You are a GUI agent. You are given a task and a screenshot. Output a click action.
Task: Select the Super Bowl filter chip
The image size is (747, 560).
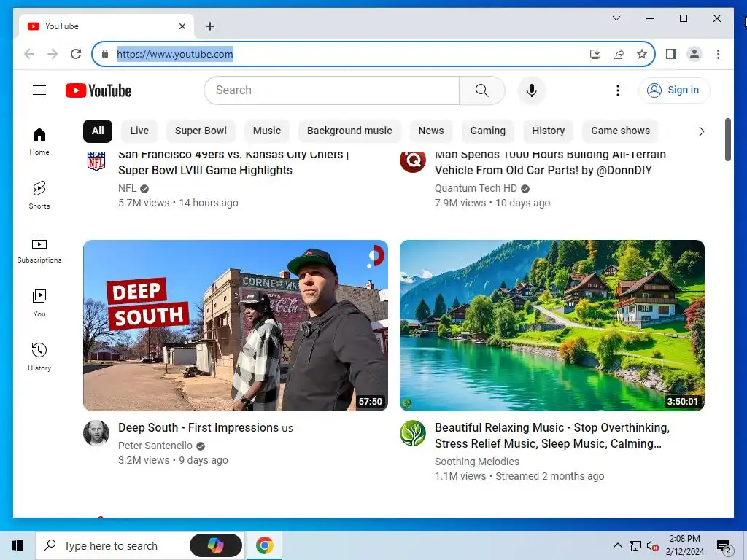pyautogui.click(x=201, y=131)
